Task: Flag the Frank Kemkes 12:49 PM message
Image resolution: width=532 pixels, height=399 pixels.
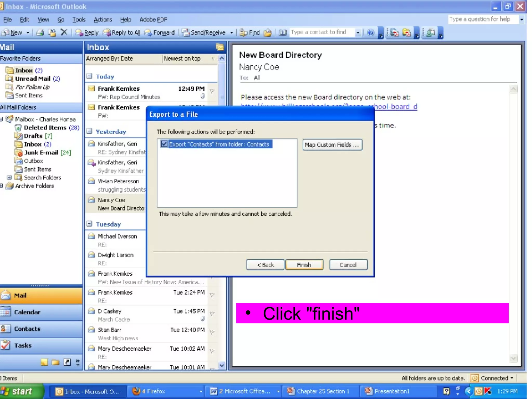Action: pyautogui.click(x=212, y=91)
